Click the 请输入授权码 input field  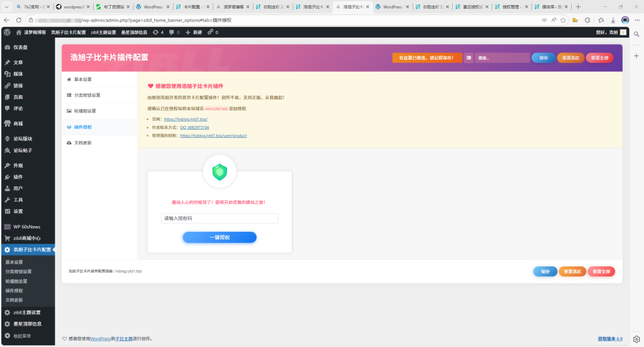tap(219, 219)
